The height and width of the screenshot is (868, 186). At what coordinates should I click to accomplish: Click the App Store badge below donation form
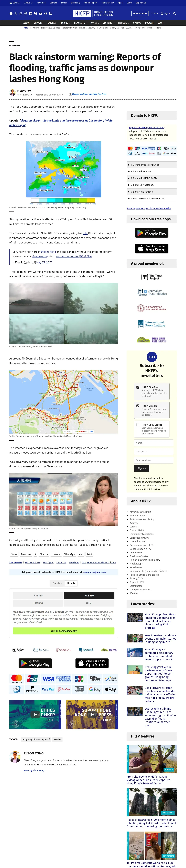tap(92, 663)
